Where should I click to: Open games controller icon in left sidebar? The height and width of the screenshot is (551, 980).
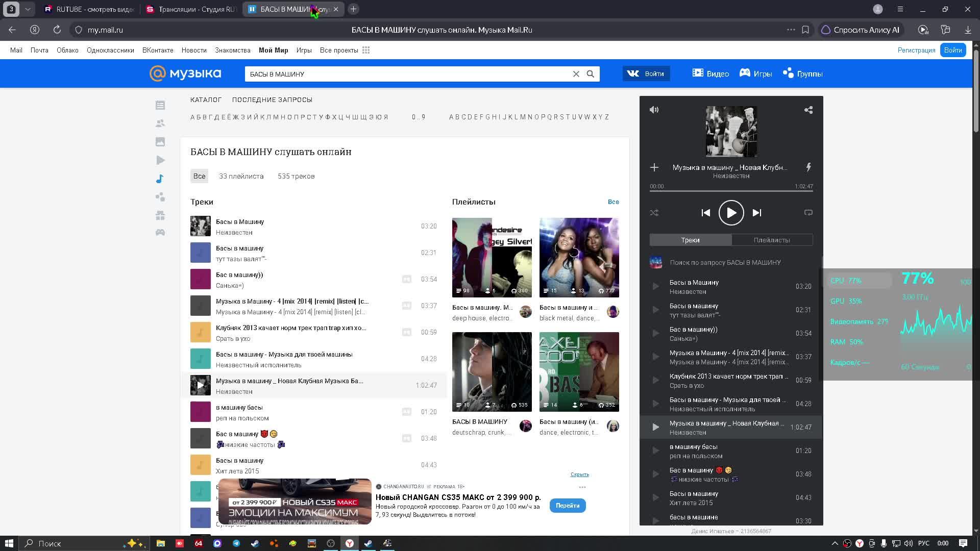tap(160, 233)
